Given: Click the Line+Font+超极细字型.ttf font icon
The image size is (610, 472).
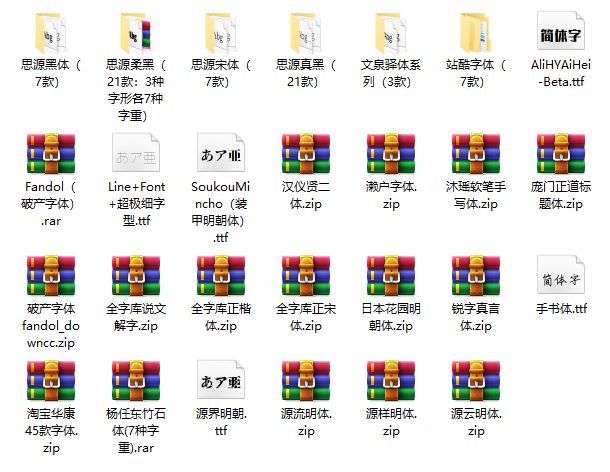Looking at the screenshot, I should click(x=136, y=153).
